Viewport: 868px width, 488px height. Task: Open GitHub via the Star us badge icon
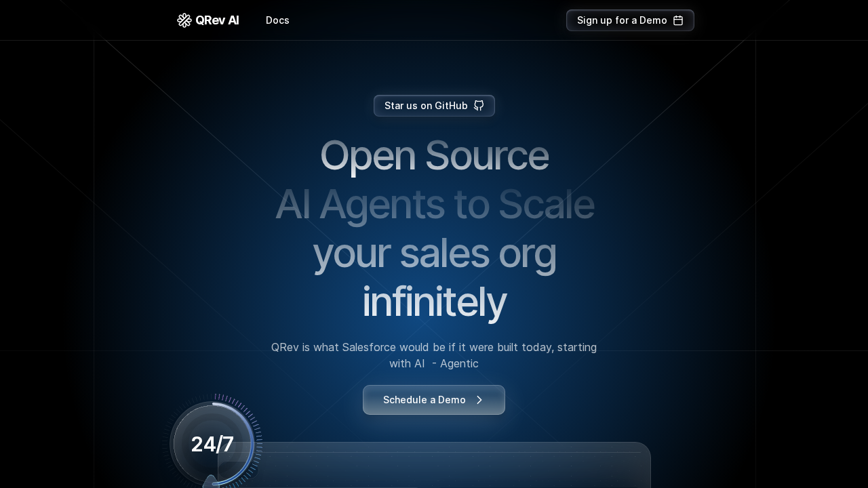(x=479, y=106)
